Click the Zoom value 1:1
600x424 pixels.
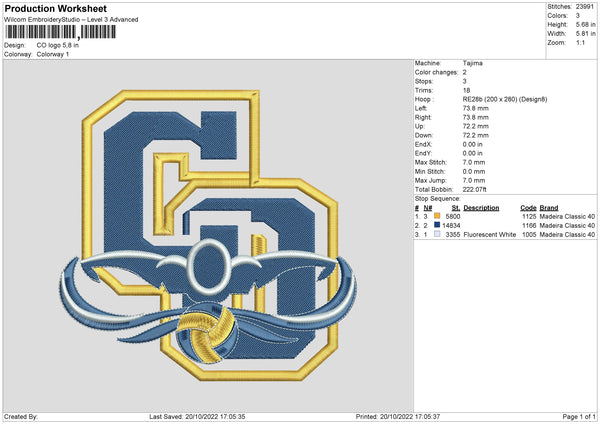(x=580, y=42)
